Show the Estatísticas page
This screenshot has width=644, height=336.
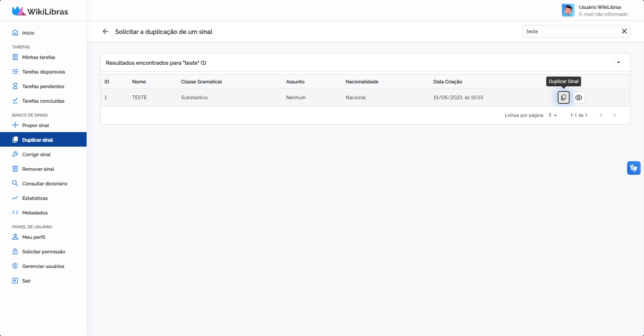point(35,198)
